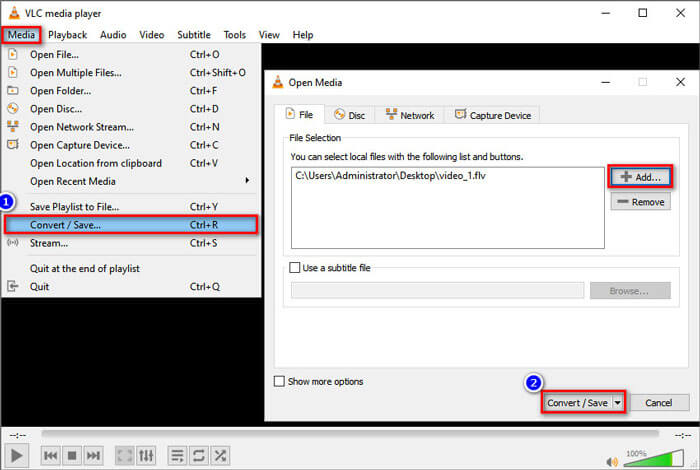This screenshot has width=700, height=470.
Task: Click the Open Media cone icon
Action: coord(278,82)
